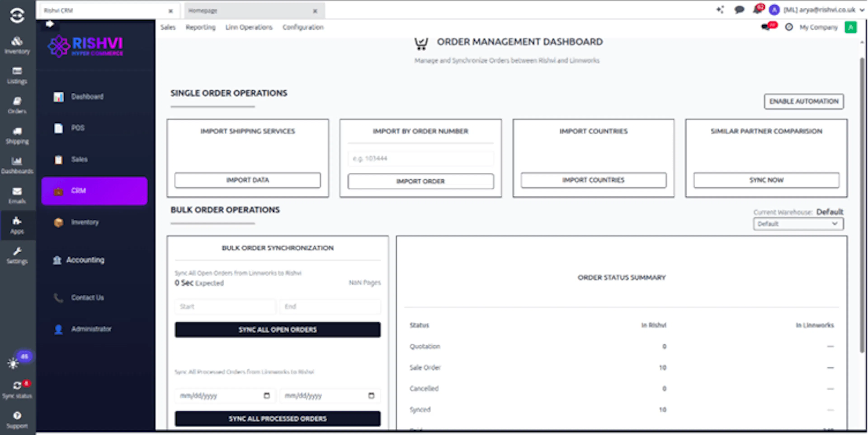Open the Linn Operations menu
The width and height of the screenshot is (868, 435).
tap(249, 27)
